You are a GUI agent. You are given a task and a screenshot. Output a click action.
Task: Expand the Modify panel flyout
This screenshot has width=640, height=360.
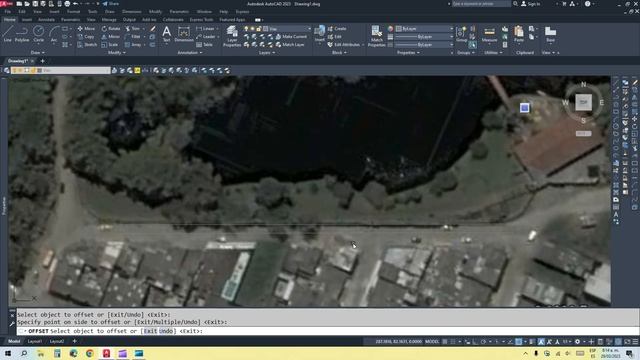coord(117,53)
